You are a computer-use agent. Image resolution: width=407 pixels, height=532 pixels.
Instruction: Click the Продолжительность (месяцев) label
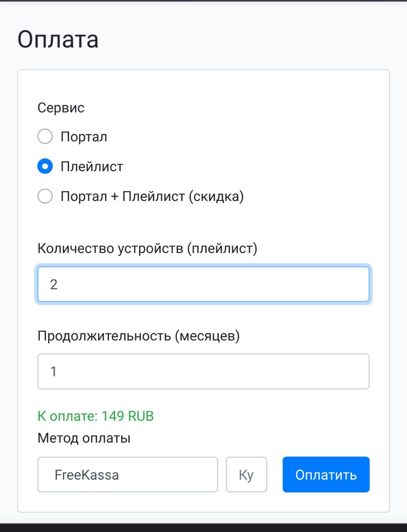[138, 335]
